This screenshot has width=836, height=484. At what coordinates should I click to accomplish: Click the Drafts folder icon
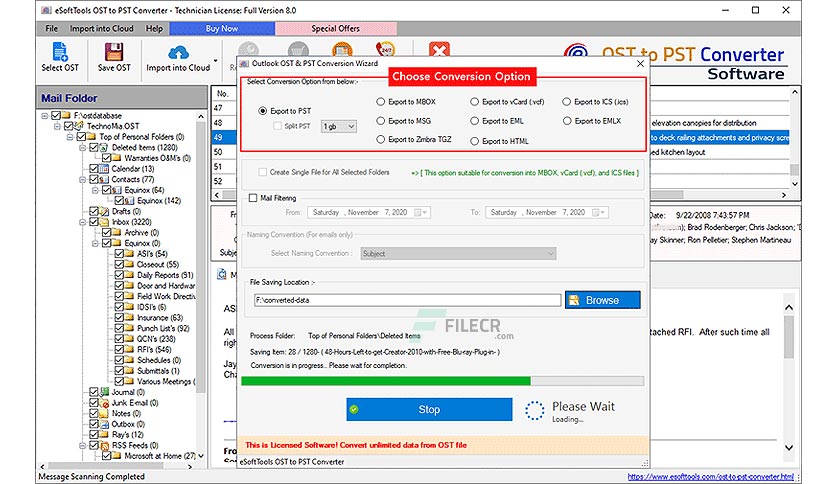(x=104, y=211)
